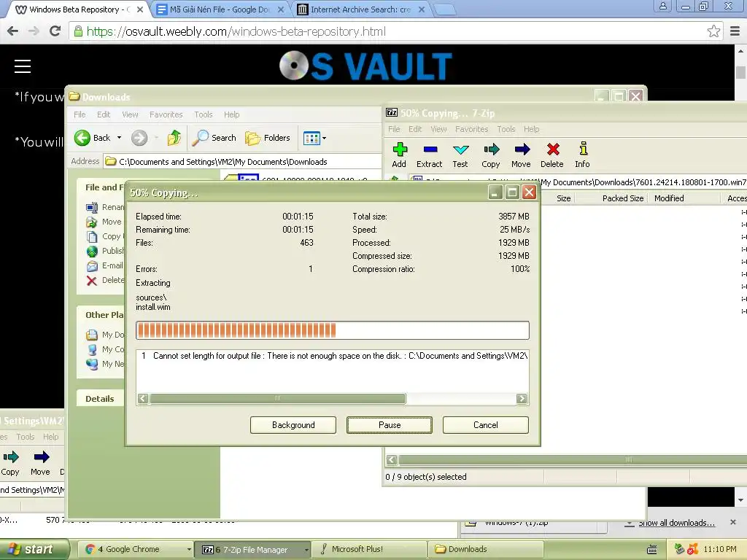Click Cancel button in copying dialog

tap(485, 425)
